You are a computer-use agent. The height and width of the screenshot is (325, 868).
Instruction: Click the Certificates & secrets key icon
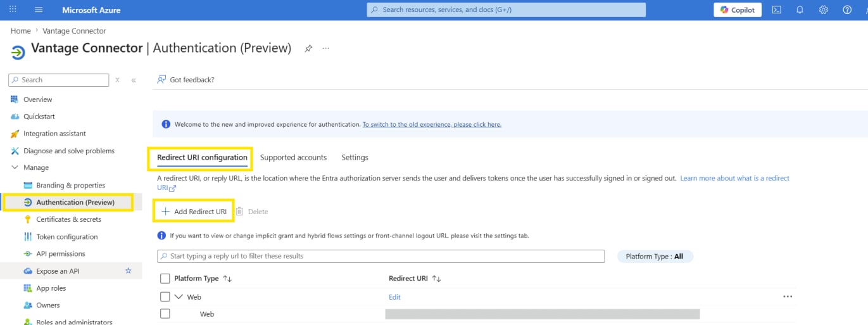tap(28, 219)
